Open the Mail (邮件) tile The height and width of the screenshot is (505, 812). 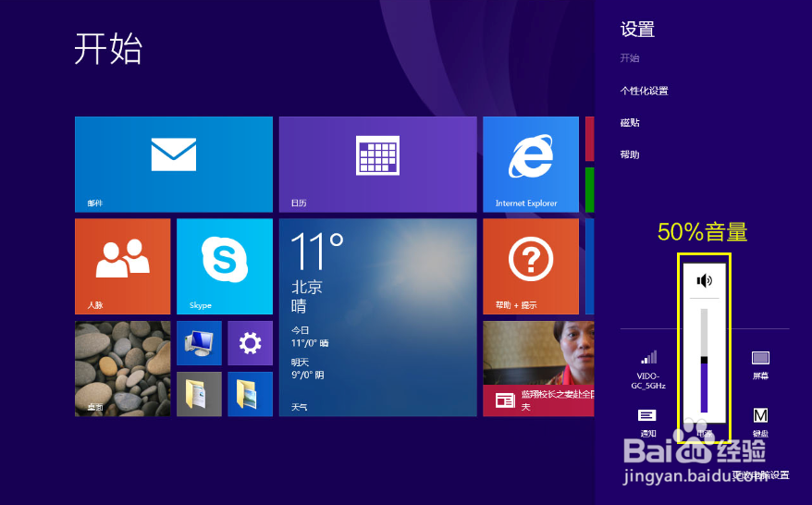click(x=174, y=165)
